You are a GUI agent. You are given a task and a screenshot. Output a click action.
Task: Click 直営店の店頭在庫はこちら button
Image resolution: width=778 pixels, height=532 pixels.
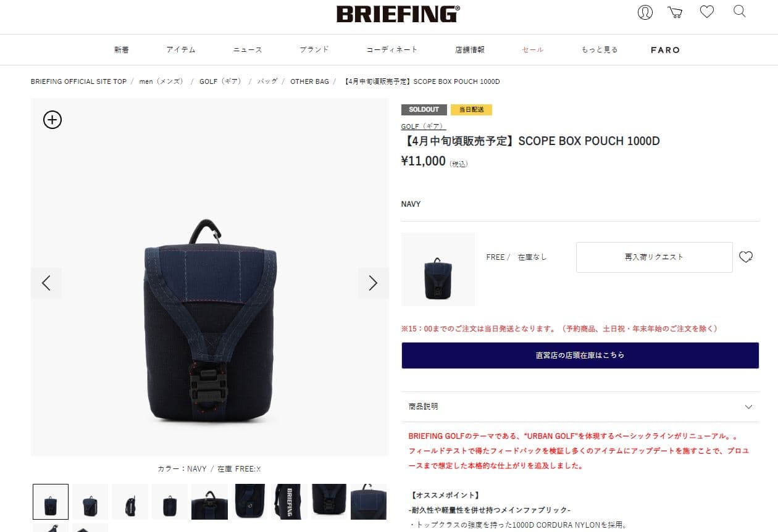580,355
